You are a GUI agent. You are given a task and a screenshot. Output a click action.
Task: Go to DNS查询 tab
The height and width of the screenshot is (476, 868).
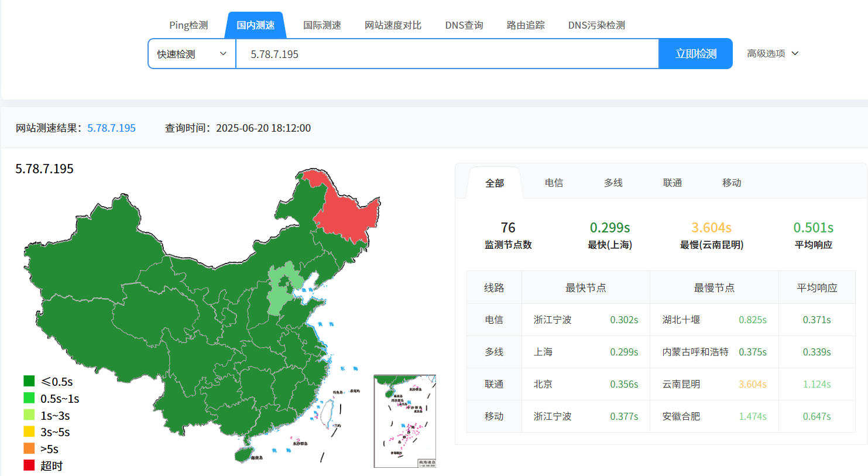pyautogui.click(x=464, y=25)
